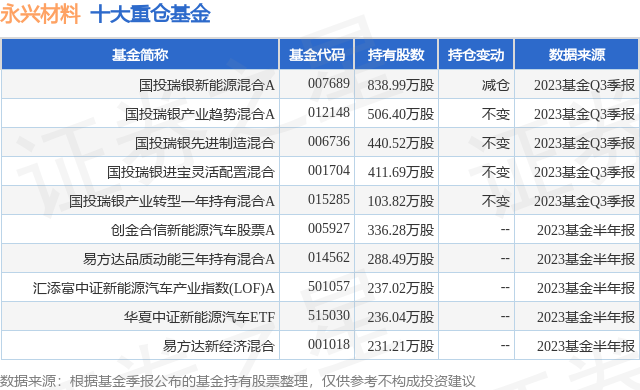Click 2023基金Q3季报 in the 006736 row
The image size is (640, 390).
tap(584, 143)
